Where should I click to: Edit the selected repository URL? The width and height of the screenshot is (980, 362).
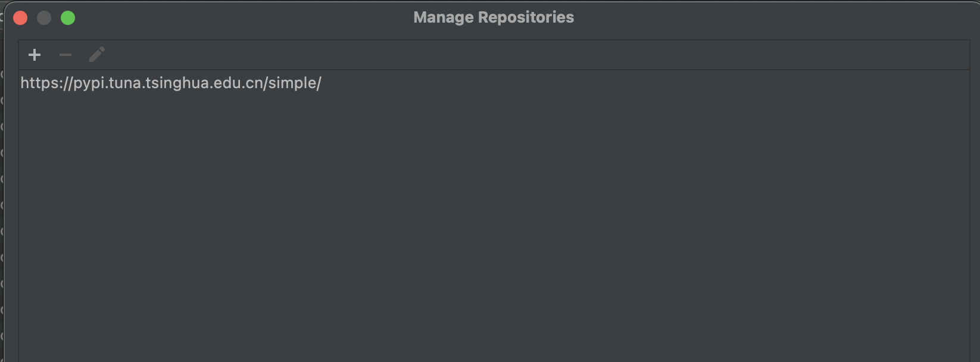click(96, 55)
